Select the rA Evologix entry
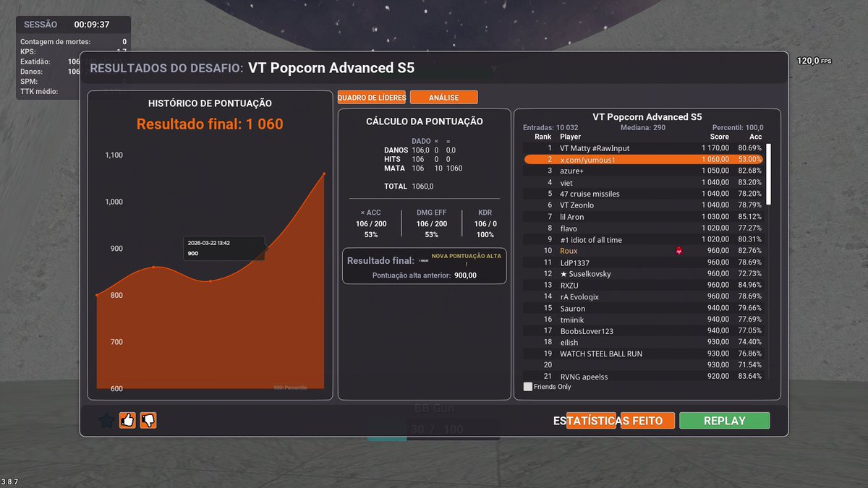868x488 pixels. coord(642,296)
